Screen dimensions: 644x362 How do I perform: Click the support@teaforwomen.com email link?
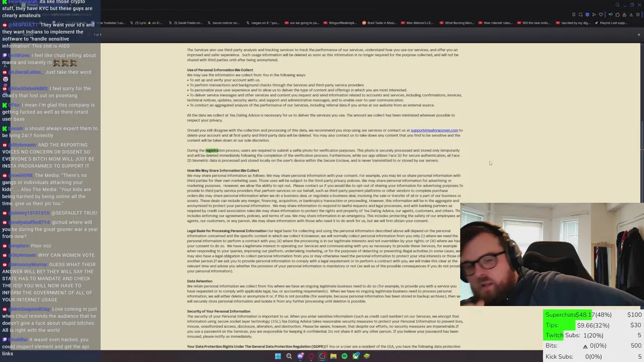pos(434,130)
